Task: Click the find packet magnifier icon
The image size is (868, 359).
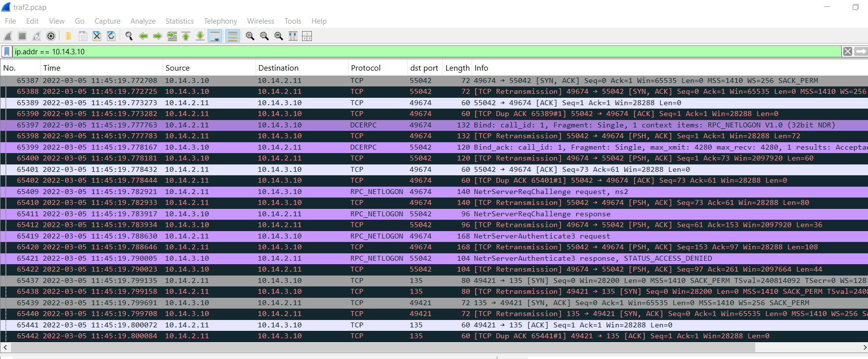Action: 129,36
